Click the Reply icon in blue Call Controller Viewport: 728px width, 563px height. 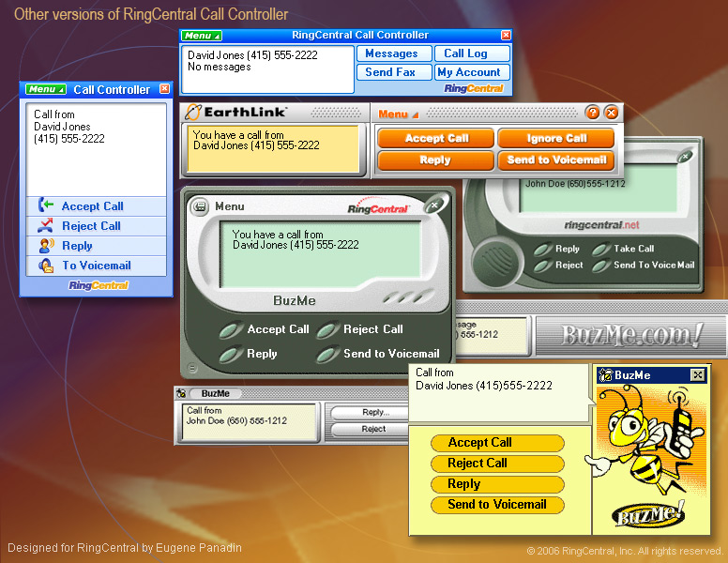pyautogui.click(x=45, y=246)
